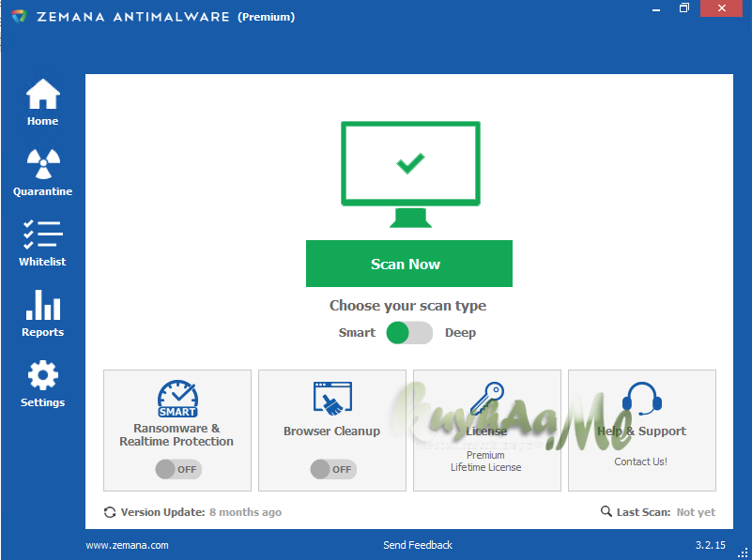Enable Ransomware & Realtime Protection
The width and height of the screenshot is (752, 560).
[177, 469]
